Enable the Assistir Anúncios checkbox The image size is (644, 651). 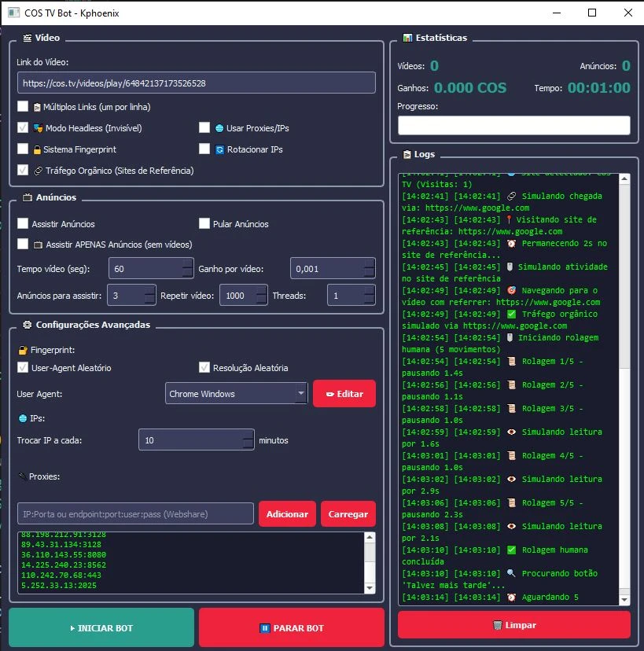click(23, 224)
